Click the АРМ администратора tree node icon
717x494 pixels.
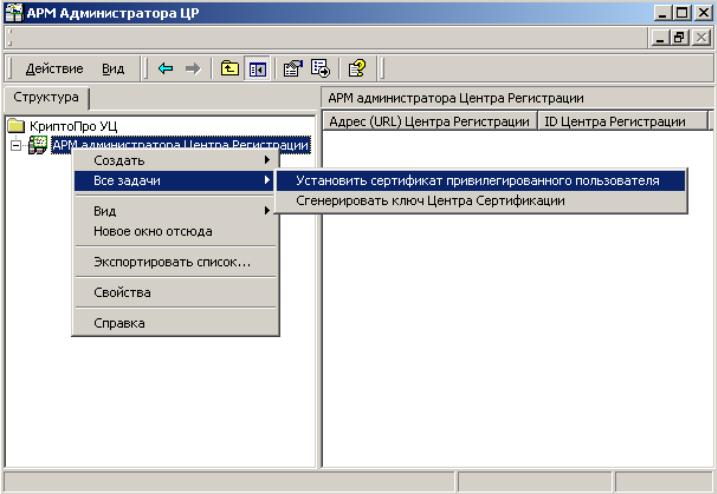tap(37, 145)
